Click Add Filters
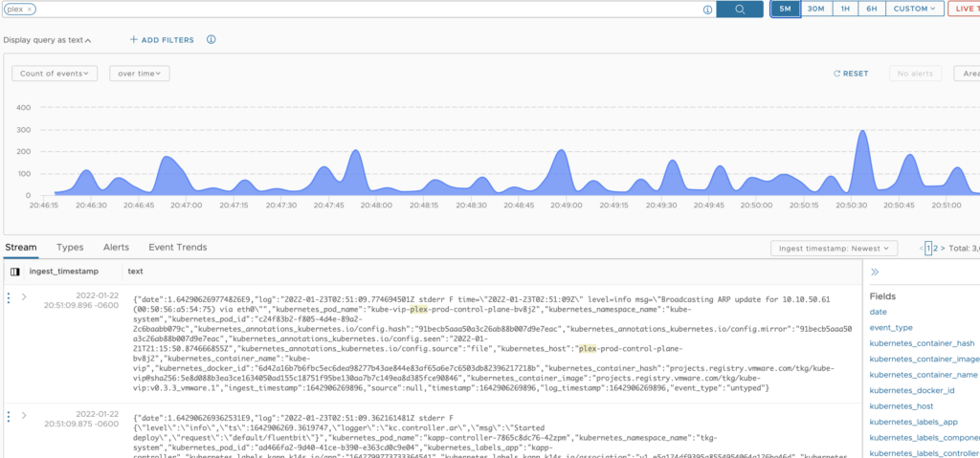Image resolution: width=980 pixels, height=458 pixels. point(162,40)
